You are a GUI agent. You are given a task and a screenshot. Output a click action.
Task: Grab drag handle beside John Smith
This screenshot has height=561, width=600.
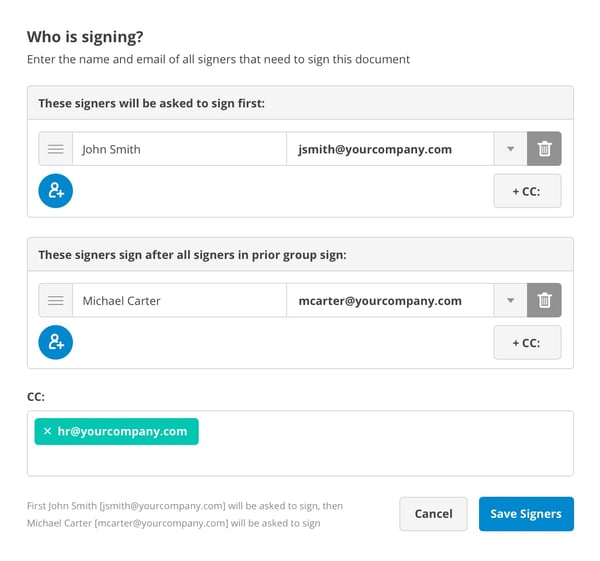pyautogui.click(x=56, y=149)
